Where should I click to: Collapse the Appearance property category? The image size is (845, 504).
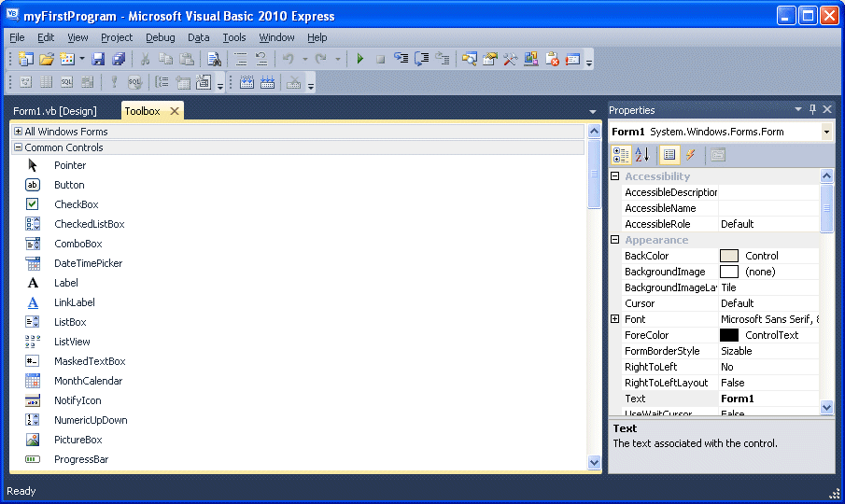pos(615,240)
